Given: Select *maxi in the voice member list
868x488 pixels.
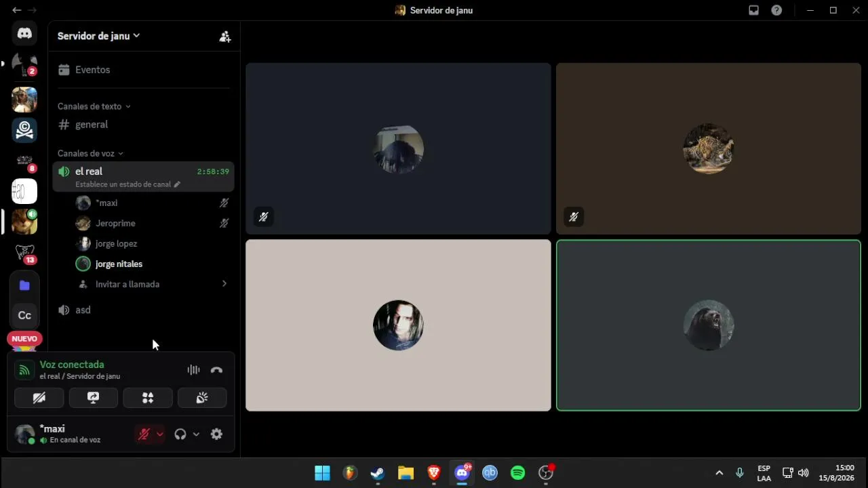Looking at the screenshot, I should [153, 203].
